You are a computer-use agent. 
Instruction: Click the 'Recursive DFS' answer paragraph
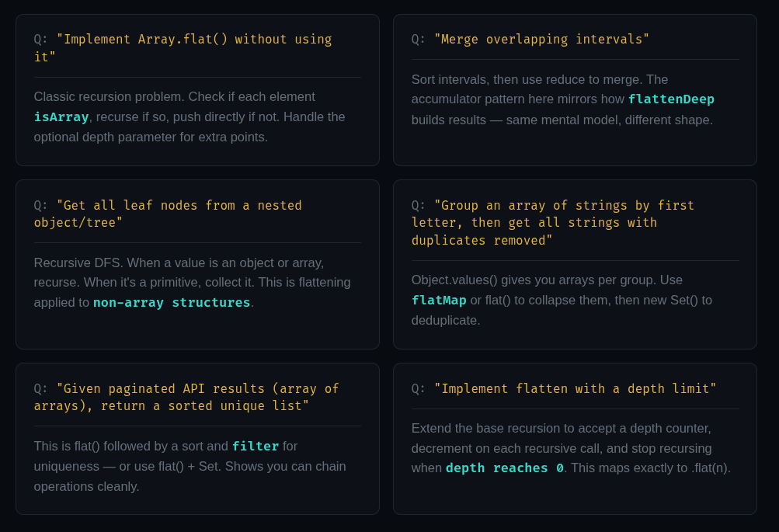pyautogui.click(x=193, y=282)
